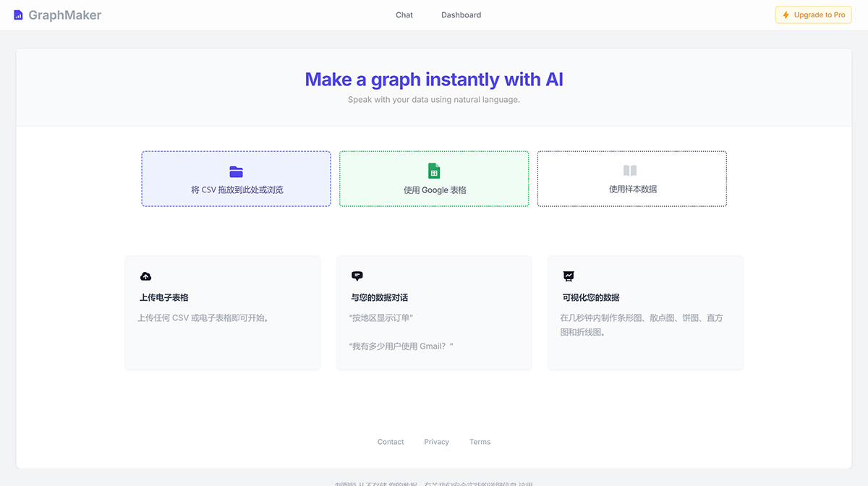Choose the 使用样本数据 option card
The height and width of the screenshot is (486, 868).
coord(631,179)
